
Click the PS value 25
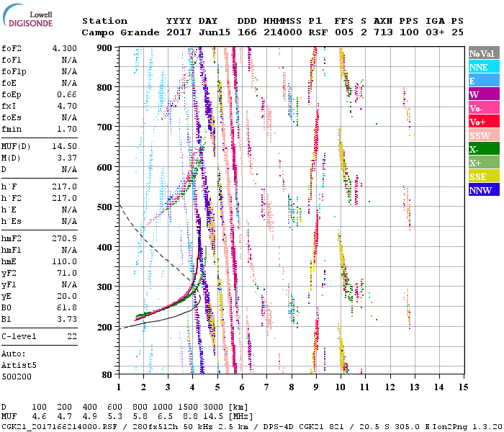coord(457,32)
